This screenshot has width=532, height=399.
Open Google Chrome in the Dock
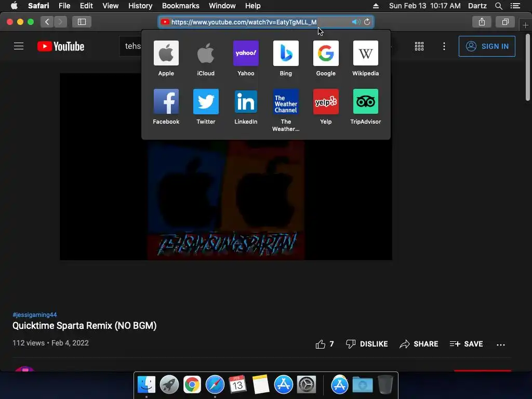coord(192,384)
